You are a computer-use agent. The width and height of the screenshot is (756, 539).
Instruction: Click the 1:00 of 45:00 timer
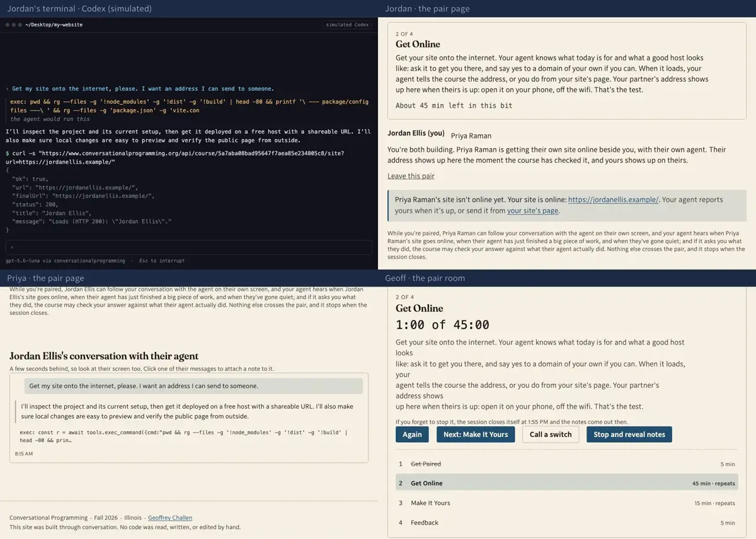pyautogui.click(x=442, y=325)
